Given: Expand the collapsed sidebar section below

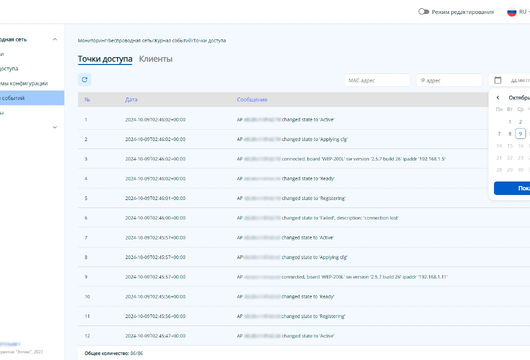Looking at the screenshot, I should click(x=55, y=127).
